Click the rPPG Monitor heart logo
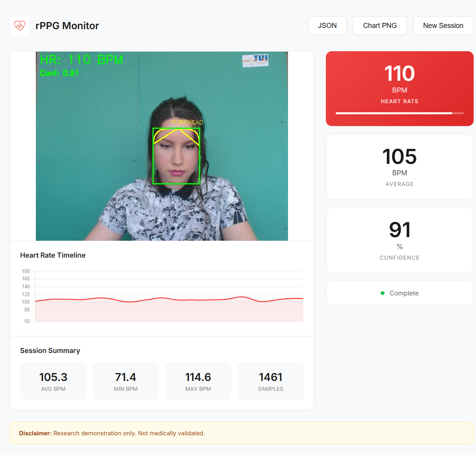The width and height of the screenshot is (476, 455). (x=20, y=25)
